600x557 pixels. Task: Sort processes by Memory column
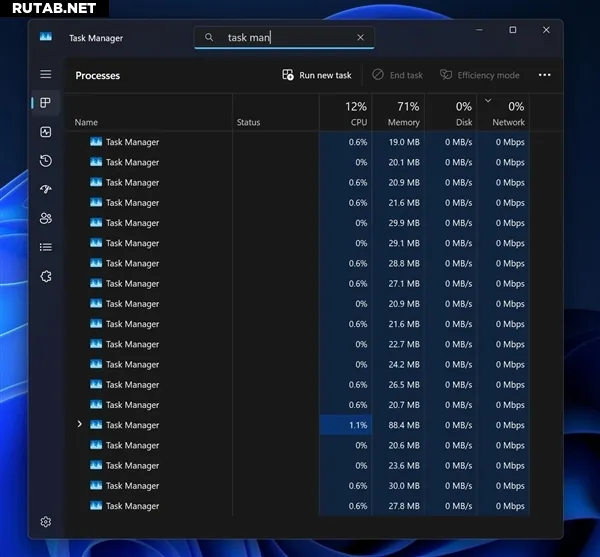pyautogui.click(x=398, y=113)
